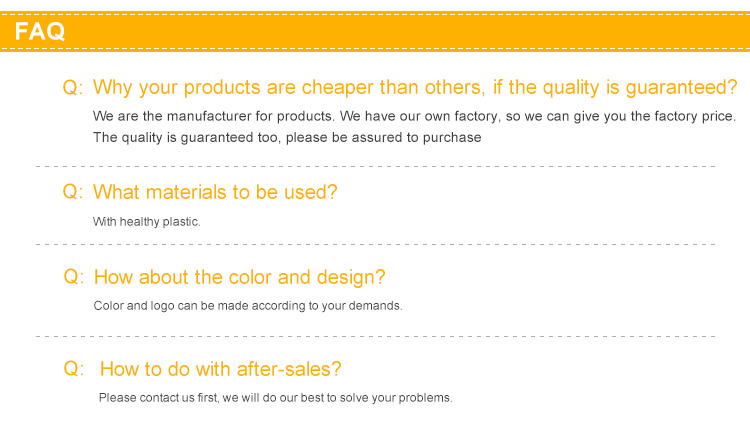Click 'The quality is guaranteed too' line
The width and height of the screenshot is (750, 448).
(x=287, y=138)
